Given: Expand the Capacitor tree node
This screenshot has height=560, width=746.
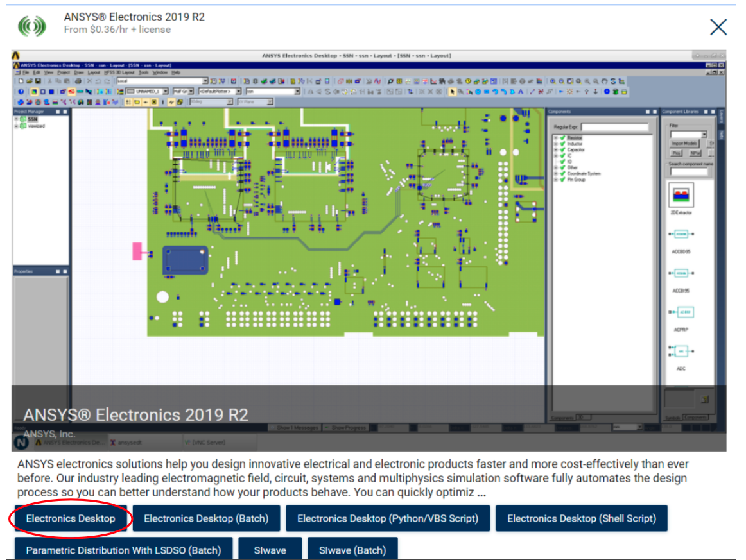Looking at the screenshot, I should coord(556,149).
